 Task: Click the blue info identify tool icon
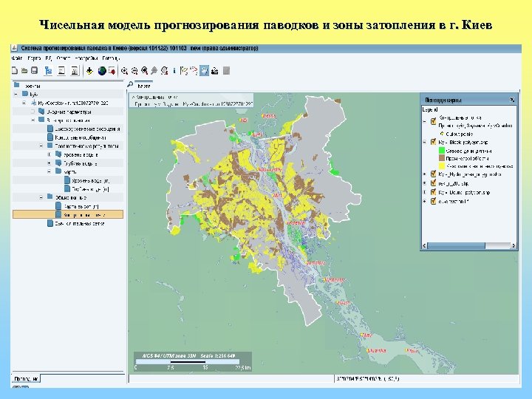pos(173,71)
